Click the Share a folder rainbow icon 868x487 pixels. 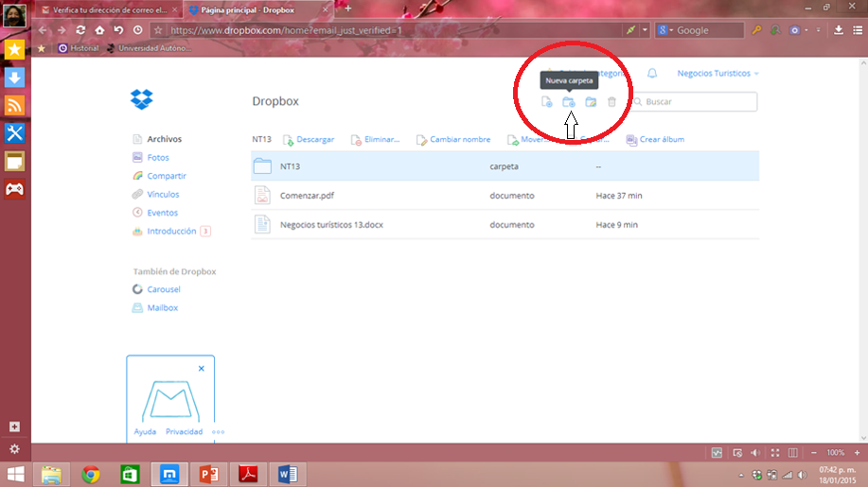(x=591, y=102)
